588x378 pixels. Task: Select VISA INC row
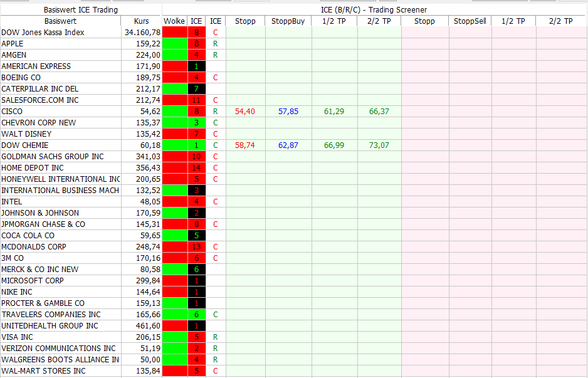(17, 337)
